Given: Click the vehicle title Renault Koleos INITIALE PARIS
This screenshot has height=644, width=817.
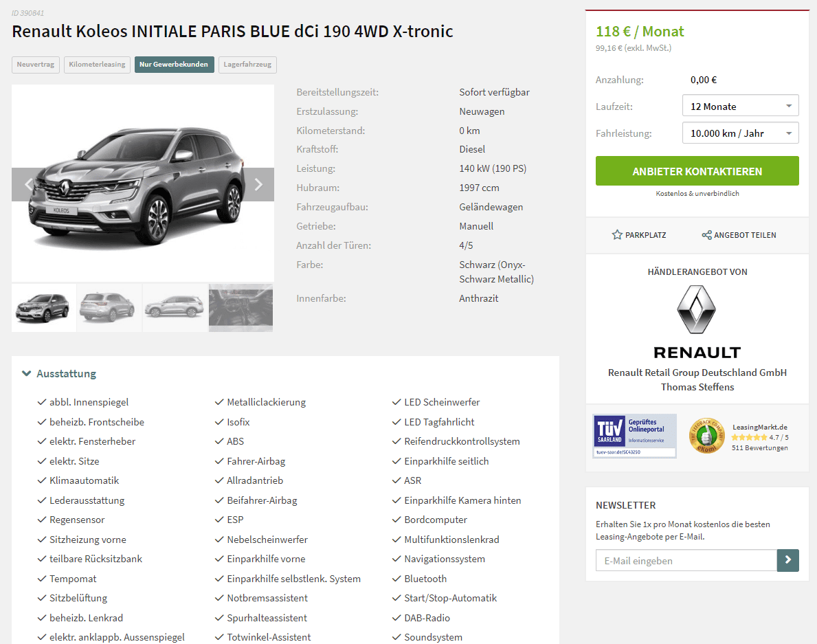Looking at the screenshot, I should click(232, 31).
